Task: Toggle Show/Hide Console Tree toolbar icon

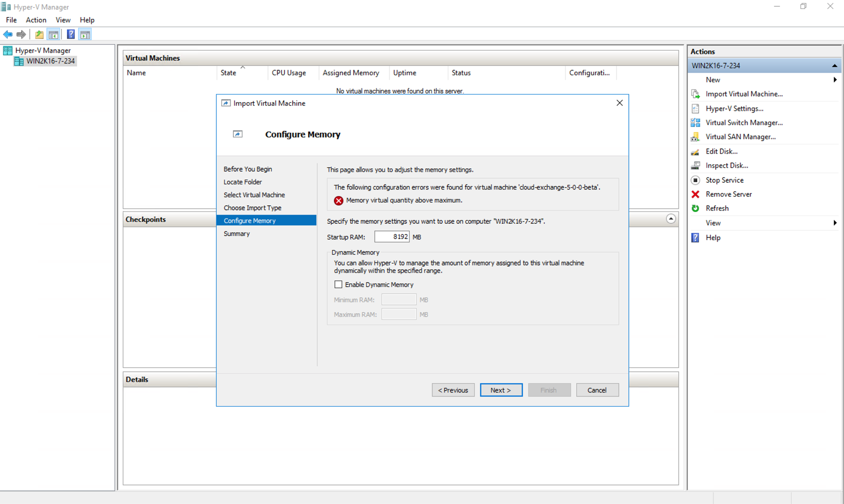Action: [x=53, y=35]
